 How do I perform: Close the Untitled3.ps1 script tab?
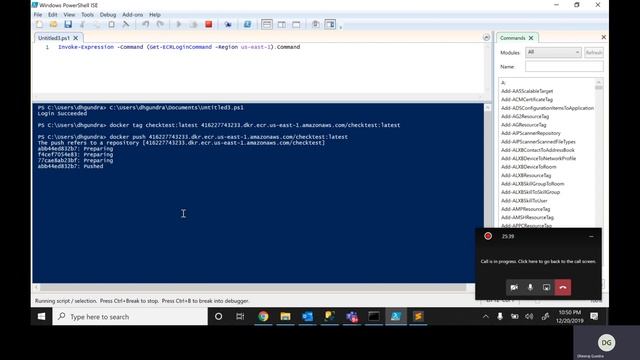pyautogui.click(x=76, y=38)
